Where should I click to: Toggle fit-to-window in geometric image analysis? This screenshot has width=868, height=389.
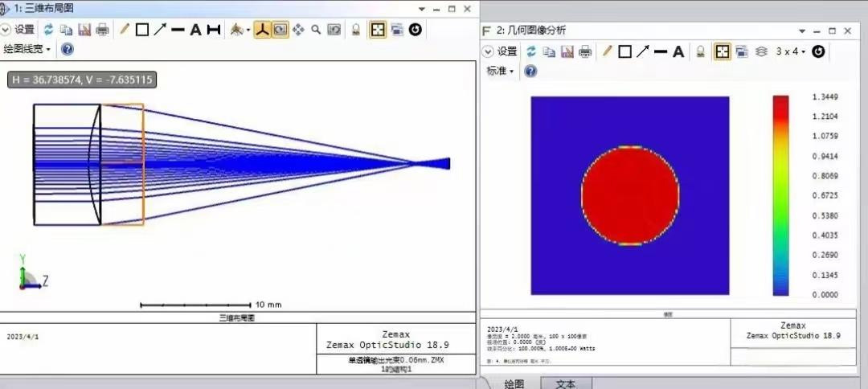[x=722, y=51]
